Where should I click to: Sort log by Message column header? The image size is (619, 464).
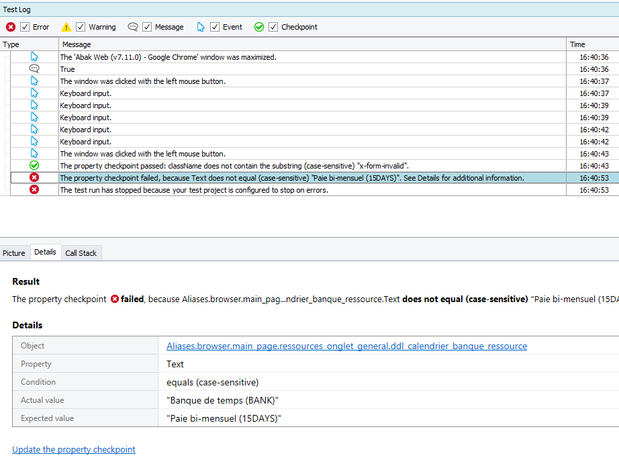[x=77, y=45]
